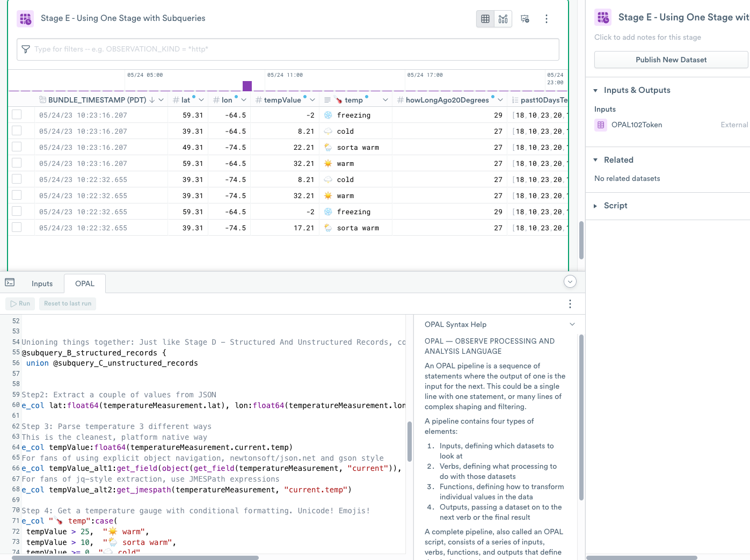
Task: Click howLongAgo20Degrees number type icon
Action: pyautogui.click(x=400, y=100)
